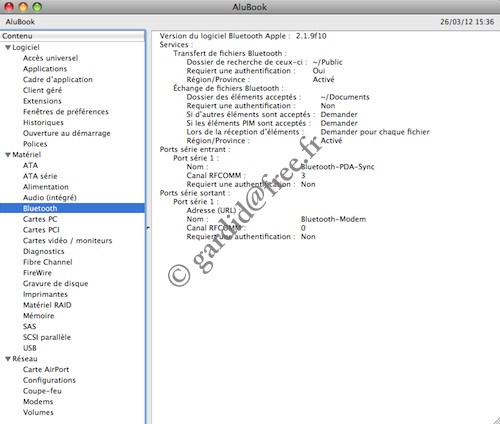Collapse the Matériel disclosure triangle

pos(8,155)
